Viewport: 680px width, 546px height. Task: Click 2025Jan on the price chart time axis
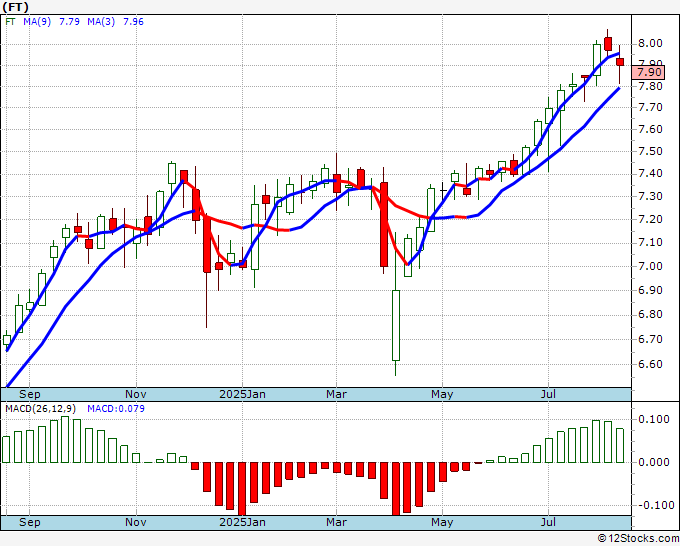click(x=242, y=394)
